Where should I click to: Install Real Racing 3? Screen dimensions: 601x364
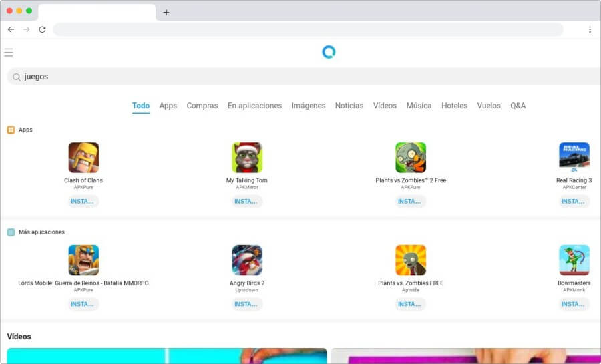[x=574, y=202]
